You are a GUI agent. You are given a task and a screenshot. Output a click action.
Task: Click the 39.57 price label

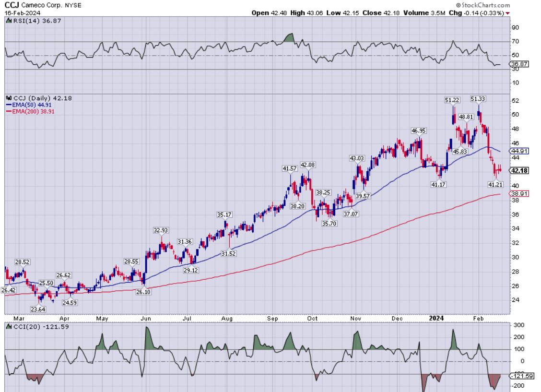[363, 196]
